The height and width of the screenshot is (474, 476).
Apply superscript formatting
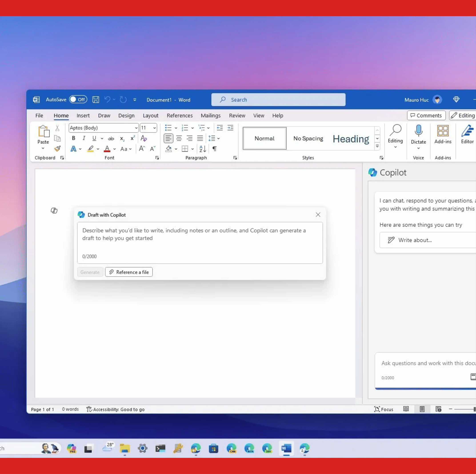[x=132, y=138]
